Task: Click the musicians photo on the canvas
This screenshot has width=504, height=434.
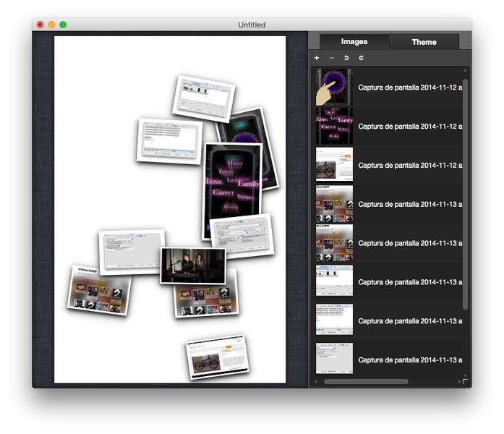Action: click(191, 265)
